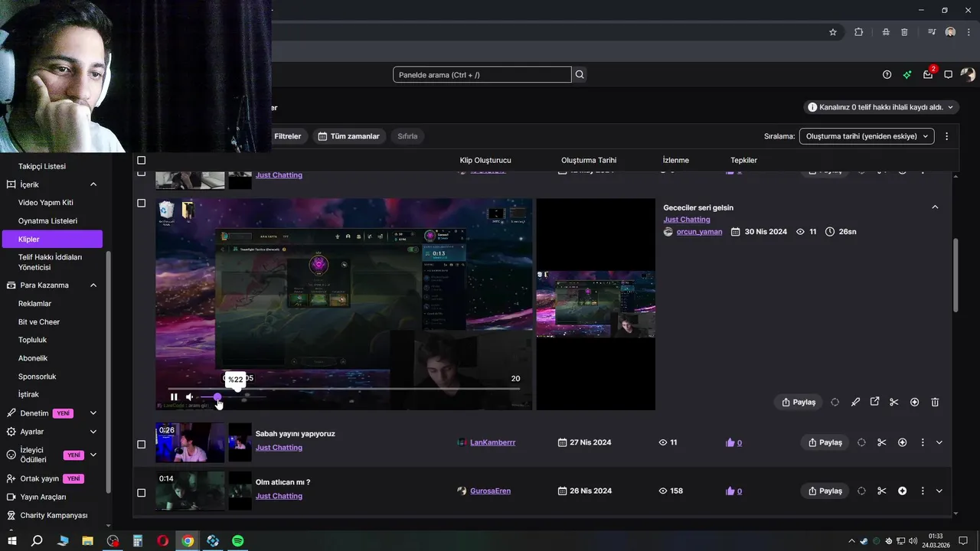This screenshot has height=551, width=980.
Task: Open Spotify from the Windows taskbar
Action: click(x=238, y=540)
